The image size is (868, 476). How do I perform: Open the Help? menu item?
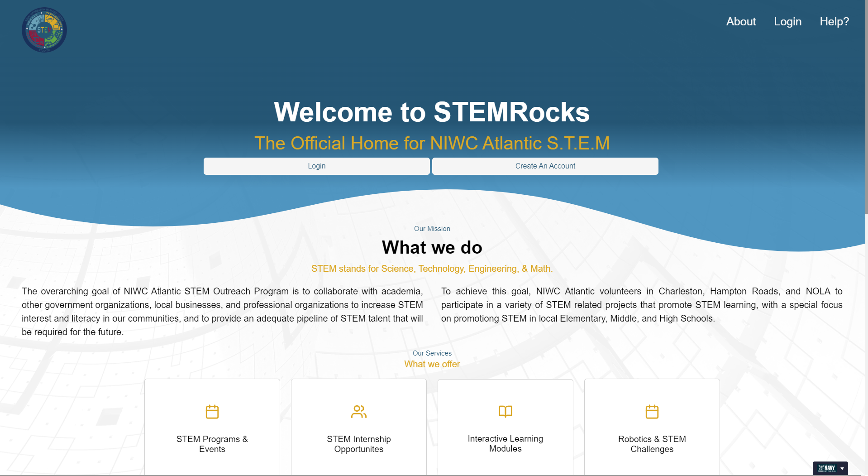(834, 22)
